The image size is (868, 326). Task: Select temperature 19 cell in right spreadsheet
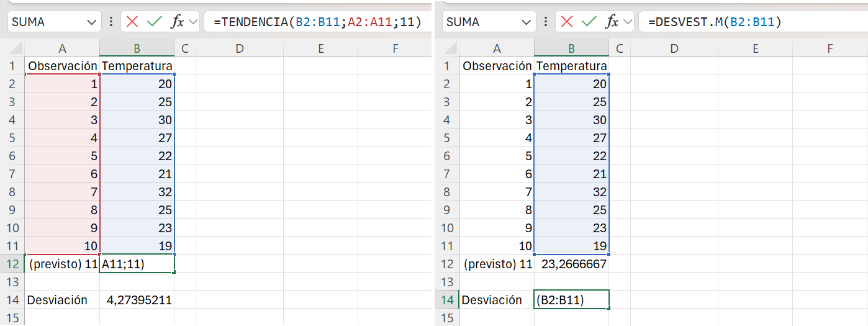[x=571, y=246]
